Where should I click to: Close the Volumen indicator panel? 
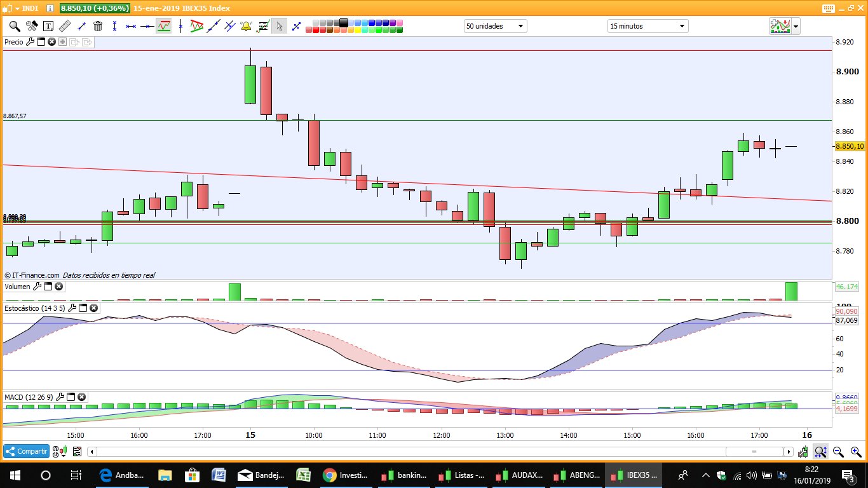58,287
